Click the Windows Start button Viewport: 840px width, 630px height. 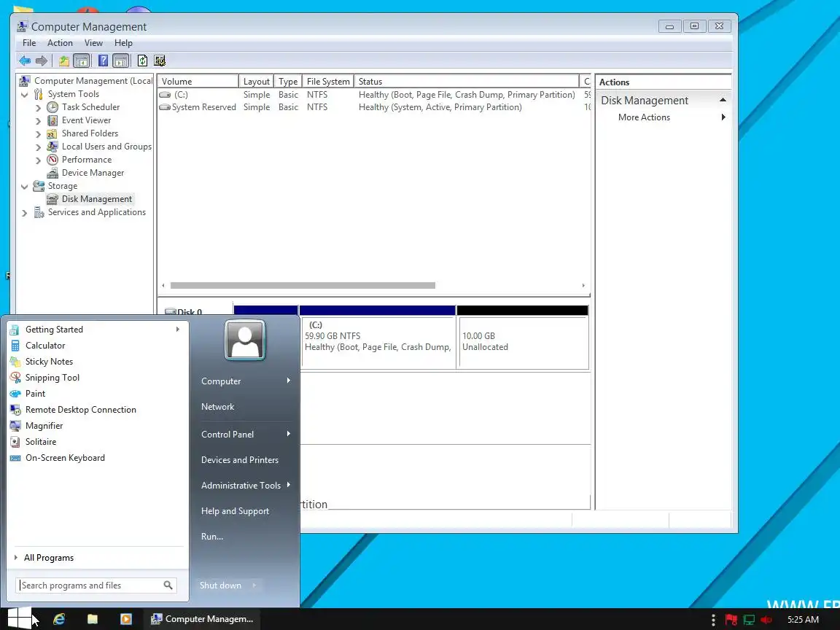pyautogui.click(x=19, y=618)
